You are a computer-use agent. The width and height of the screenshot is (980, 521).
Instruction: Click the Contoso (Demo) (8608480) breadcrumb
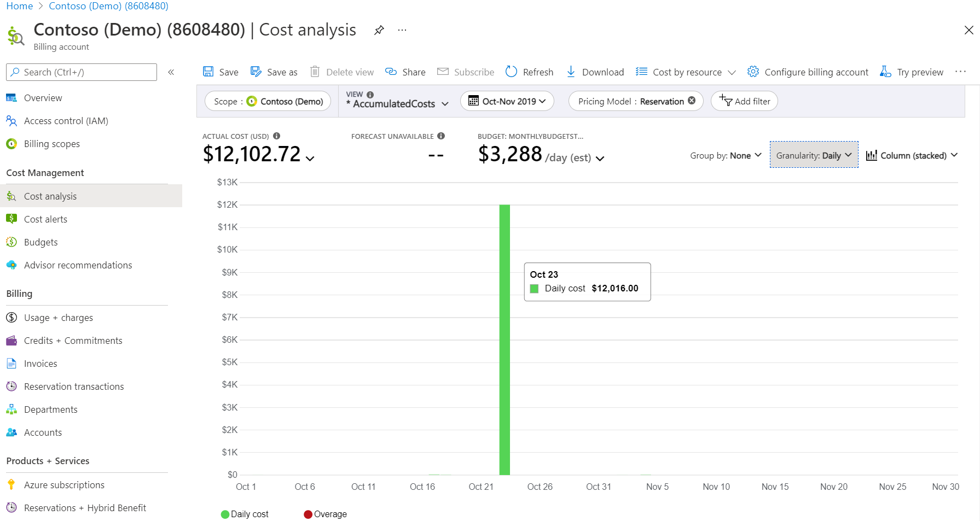point(108,6)
